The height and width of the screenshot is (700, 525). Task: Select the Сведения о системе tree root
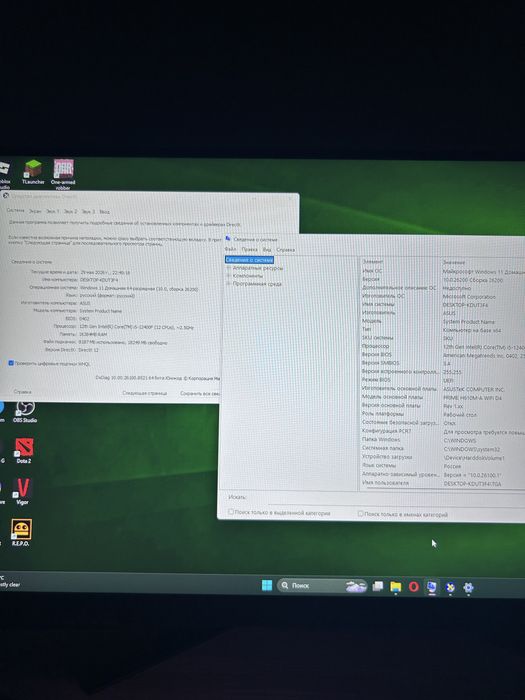pyautogui.click(x=249, y=260)
